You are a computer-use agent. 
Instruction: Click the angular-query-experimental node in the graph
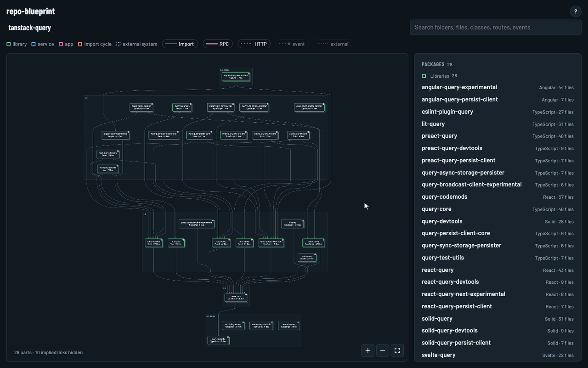pos(115,135)
